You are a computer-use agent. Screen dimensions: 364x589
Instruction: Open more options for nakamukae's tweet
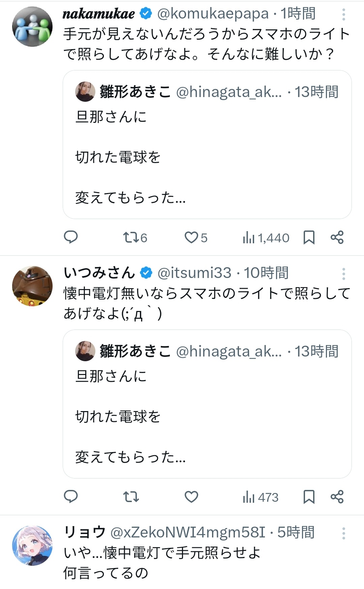(x=343, y=14)
